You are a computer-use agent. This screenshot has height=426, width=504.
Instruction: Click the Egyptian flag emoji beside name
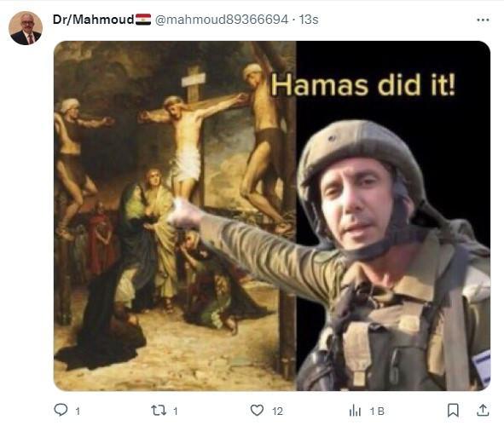[143, 20]
